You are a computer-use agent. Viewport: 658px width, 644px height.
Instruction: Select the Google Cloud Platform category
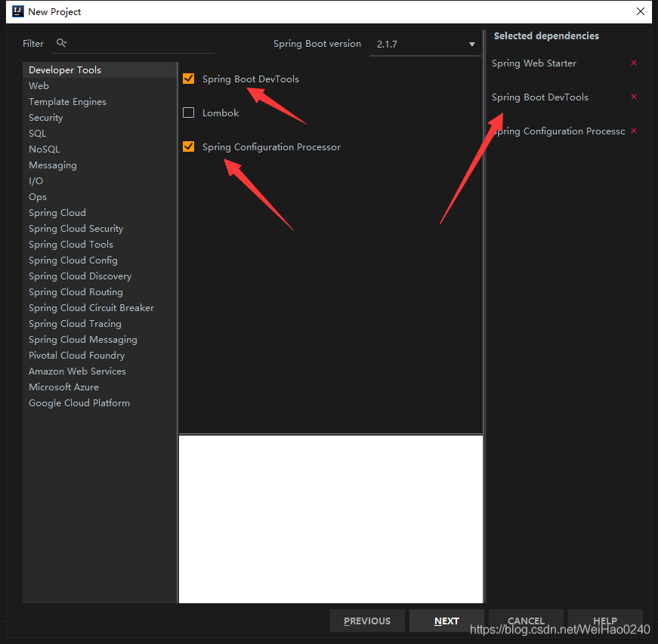[100, 403]
